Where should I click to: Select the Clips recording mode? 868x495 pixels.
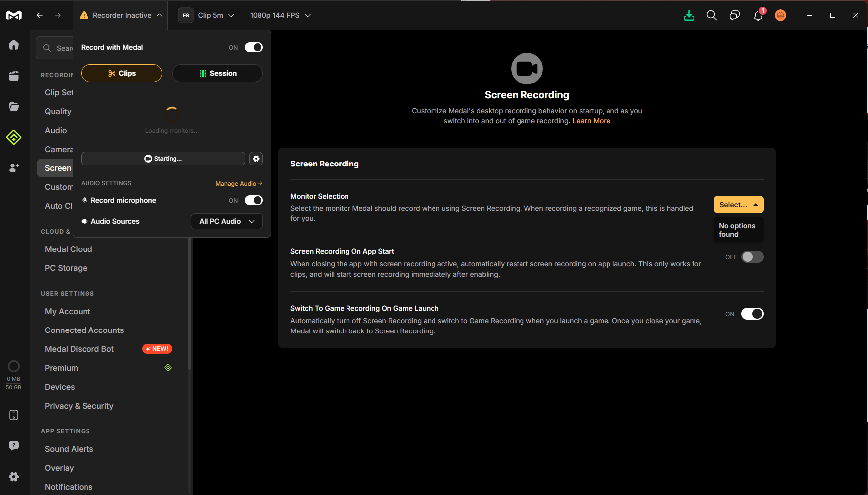pos(121,73)
